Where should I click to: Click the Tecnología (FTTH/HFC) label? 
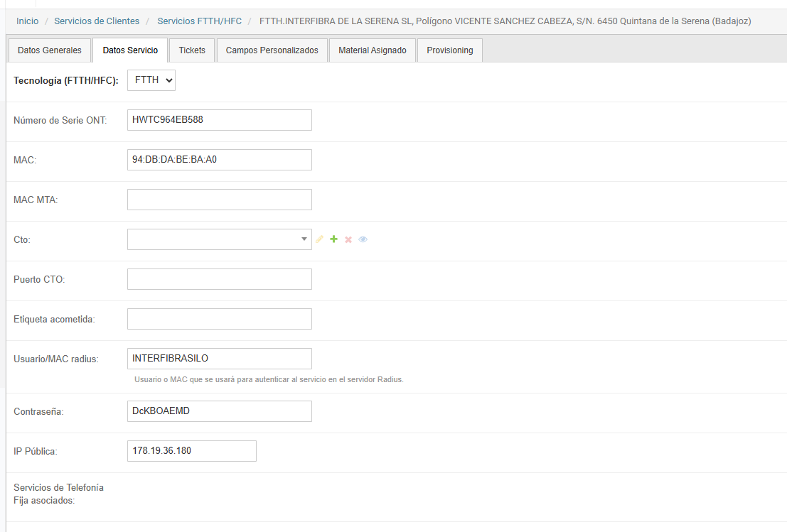coord(65,81)
